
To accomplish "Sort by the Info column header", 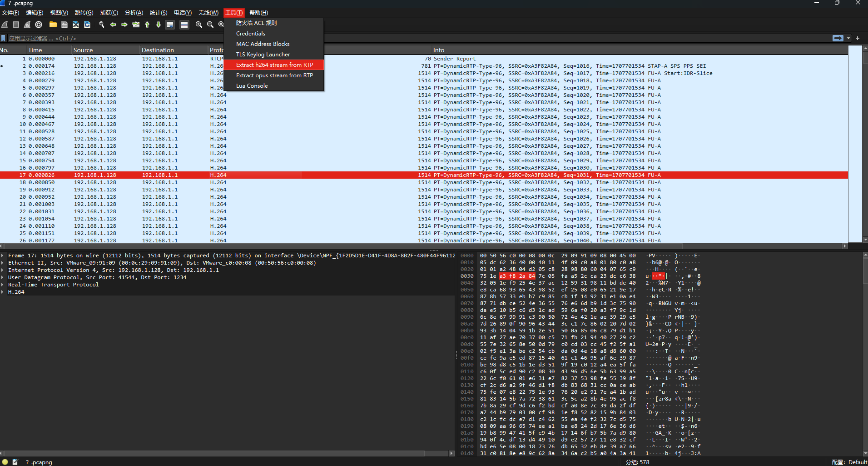I will [x=640, y=50].
